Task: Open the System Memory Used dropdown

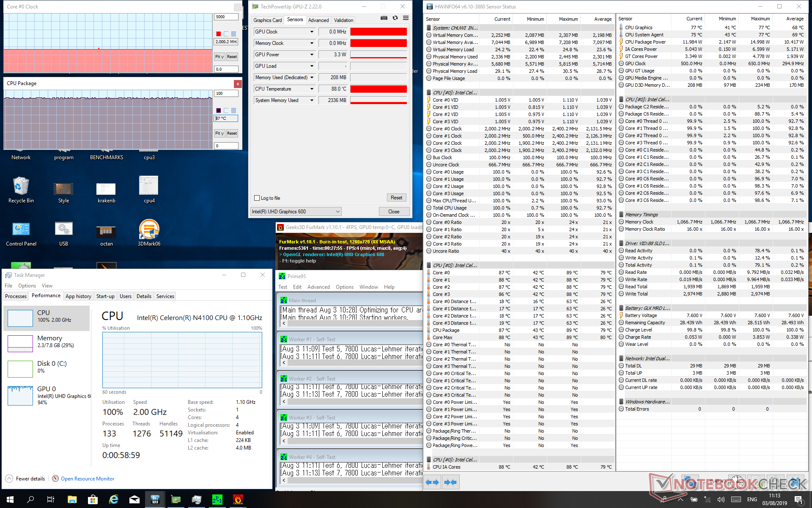Action: tap(312, 100)
